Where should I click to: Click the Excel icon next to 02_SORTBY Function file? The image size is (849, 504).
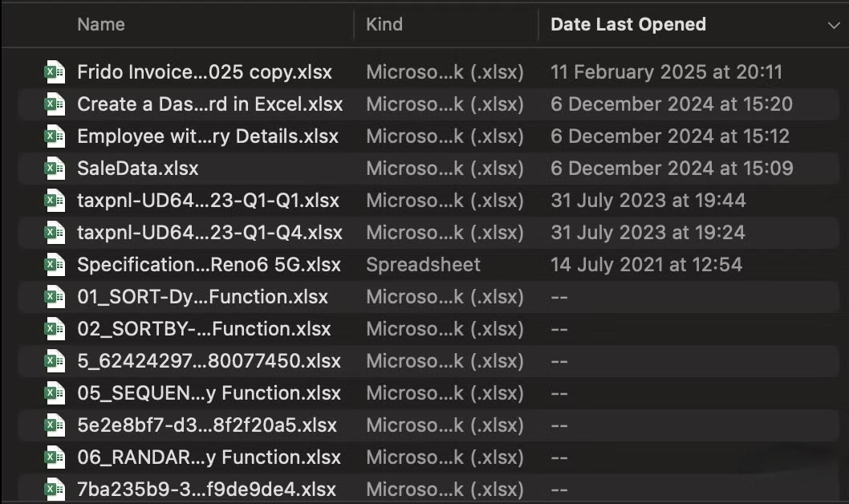(x=54, y=328)
